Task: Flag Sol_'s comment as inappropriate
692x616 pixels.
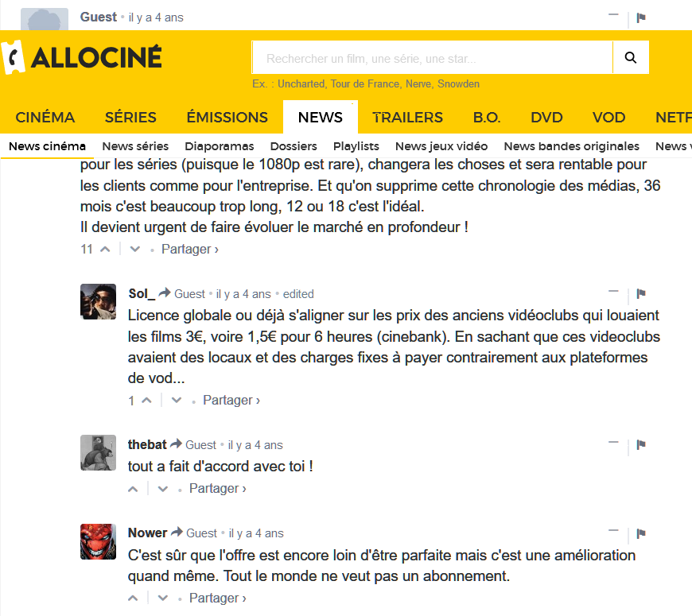Action: coord(641,293)
